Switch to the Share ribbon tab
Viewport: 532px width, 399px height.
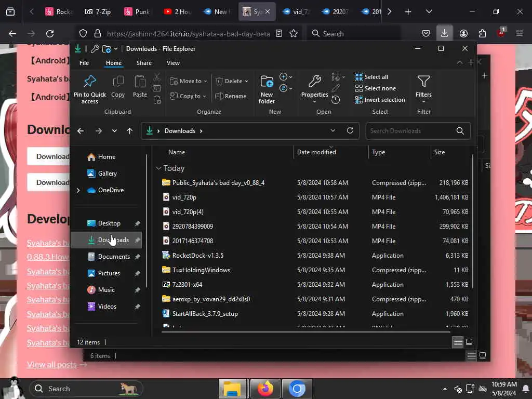tap(144, 63)
